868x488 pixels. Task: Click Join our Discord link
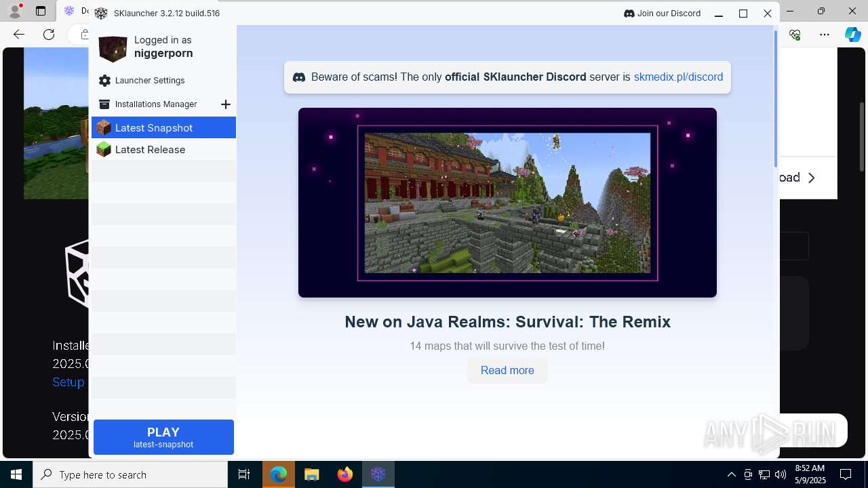click(x=663, y=14)
